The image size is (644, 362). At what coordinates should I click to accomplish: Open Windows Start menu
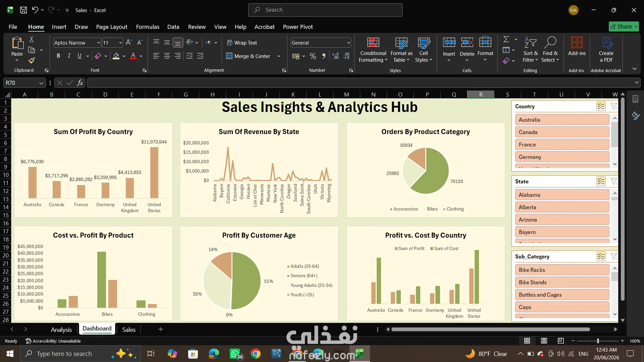(10, 354)
